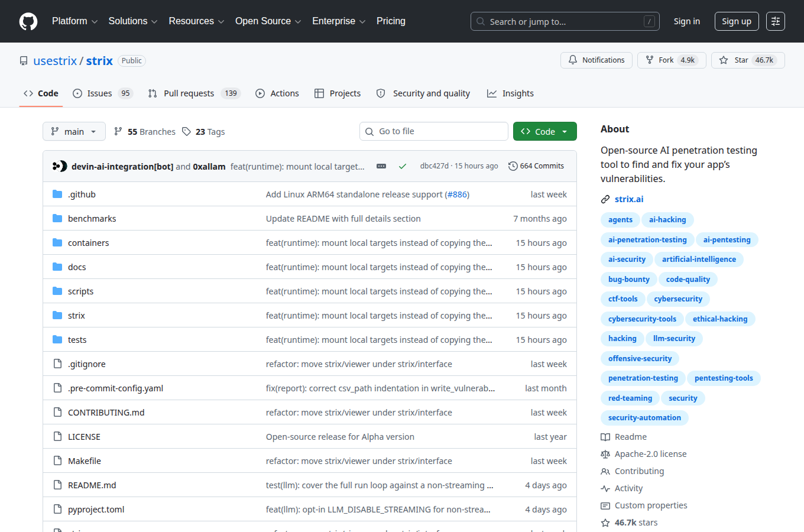The image size is (804, 532).
Task: Click the branch icon beside 55 Branches
Action: (x=118, y=131)
